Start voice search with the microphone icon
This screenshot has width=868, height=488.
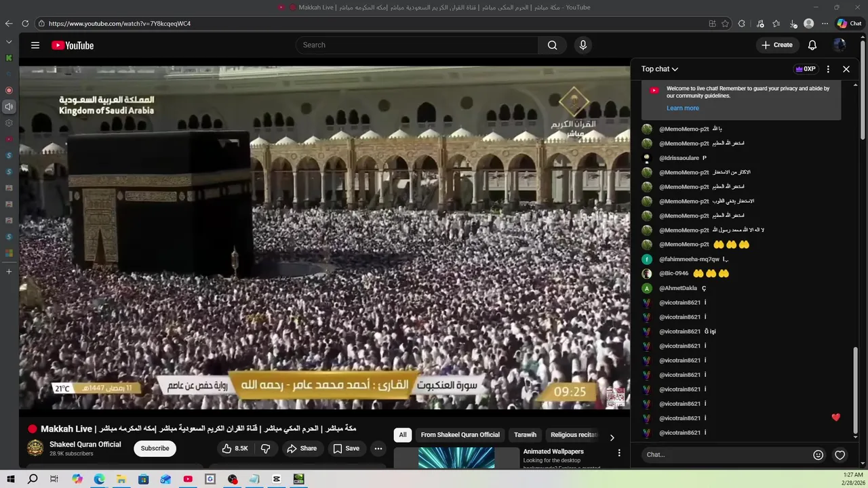pos(583,45)
